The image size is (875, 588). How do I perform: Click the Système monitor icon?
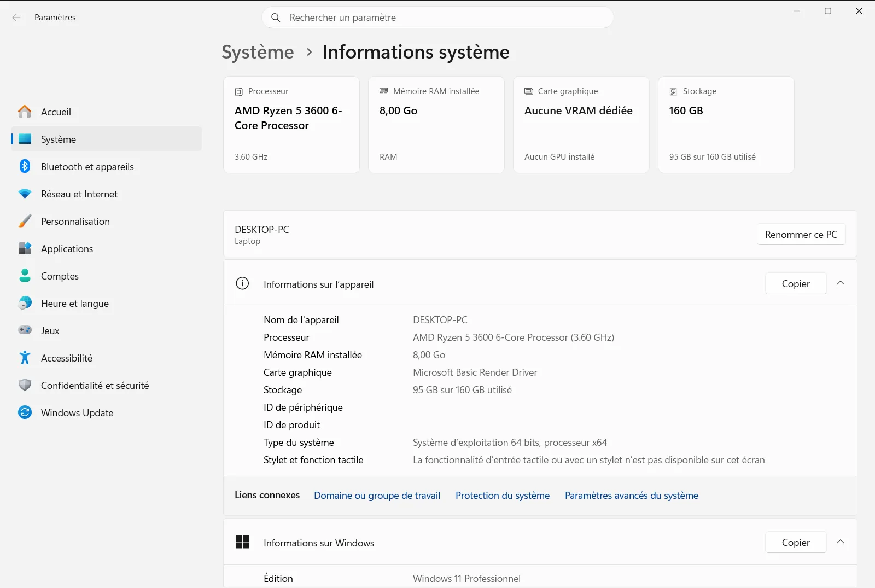coord(25,139)
